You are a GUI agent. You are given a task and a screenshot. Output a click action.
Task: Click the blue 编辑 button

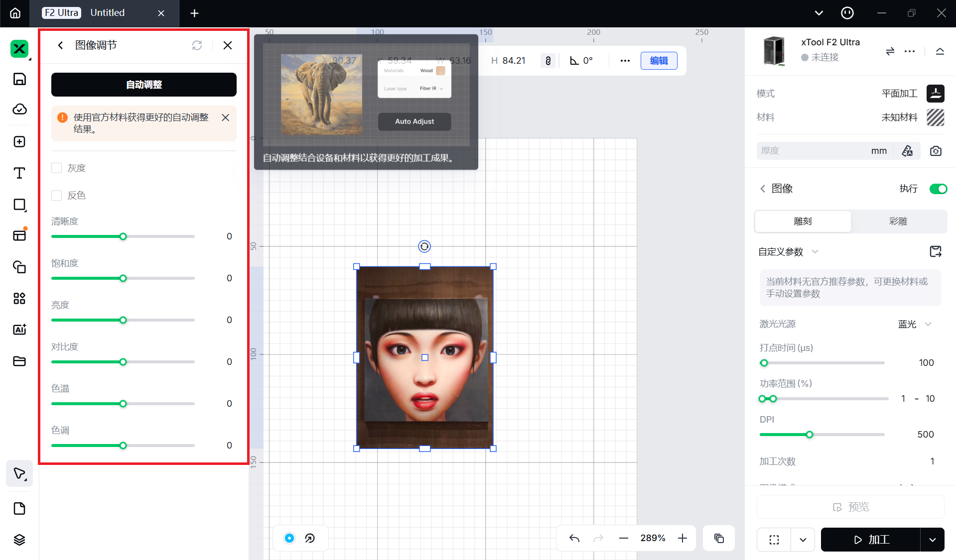tap(659, 61)
